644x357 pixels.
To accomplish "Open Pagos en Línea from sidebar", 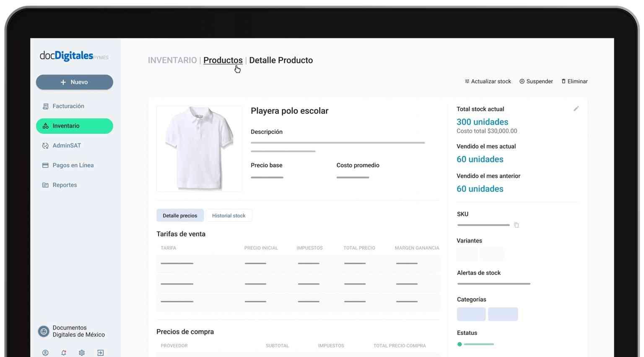I will (73, 166).
